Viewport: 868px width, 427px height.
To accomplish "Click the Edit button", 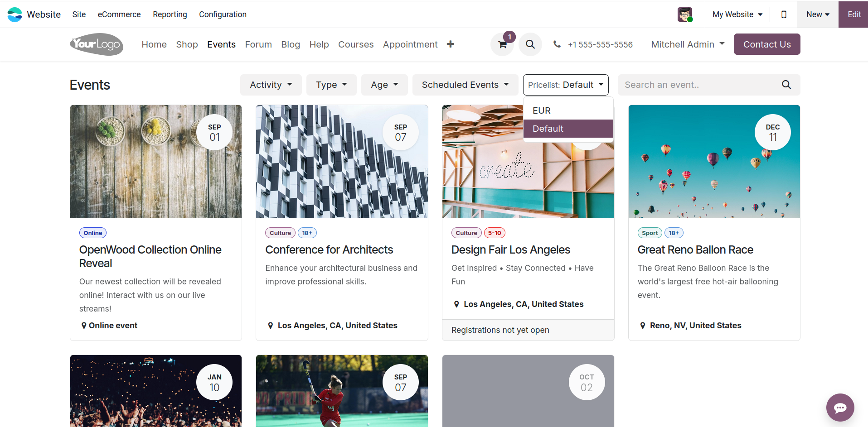I will 854,14.
